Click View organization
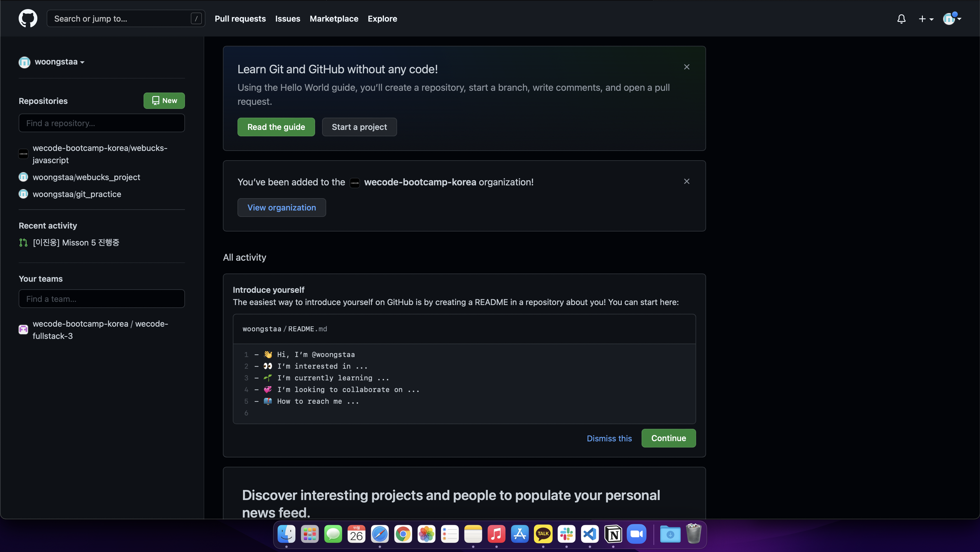 click(x=282, y=208)
